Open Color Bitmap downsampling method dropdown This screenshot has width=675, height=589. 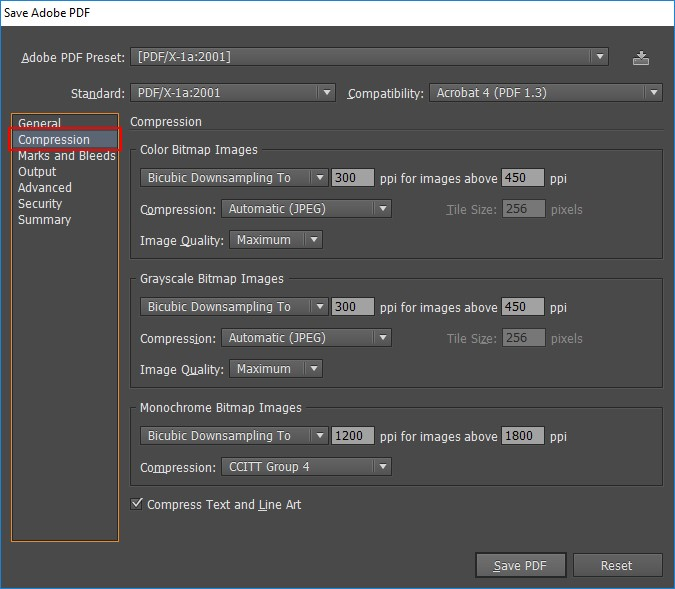pyautogui.click(x=234, y=178)
